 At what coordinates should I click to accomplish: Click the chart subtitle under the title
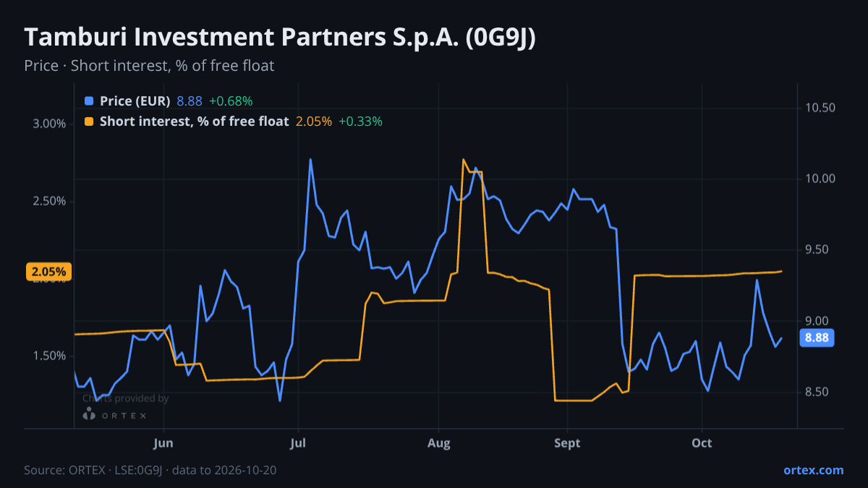(149, 66)
